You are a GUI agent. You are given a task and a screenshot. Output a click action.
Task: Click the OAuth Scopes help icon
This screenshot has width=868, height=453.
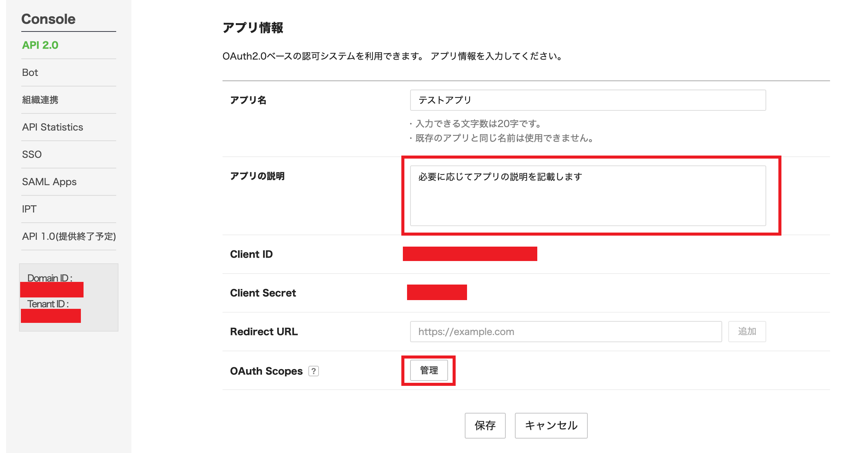pos(314,370)
